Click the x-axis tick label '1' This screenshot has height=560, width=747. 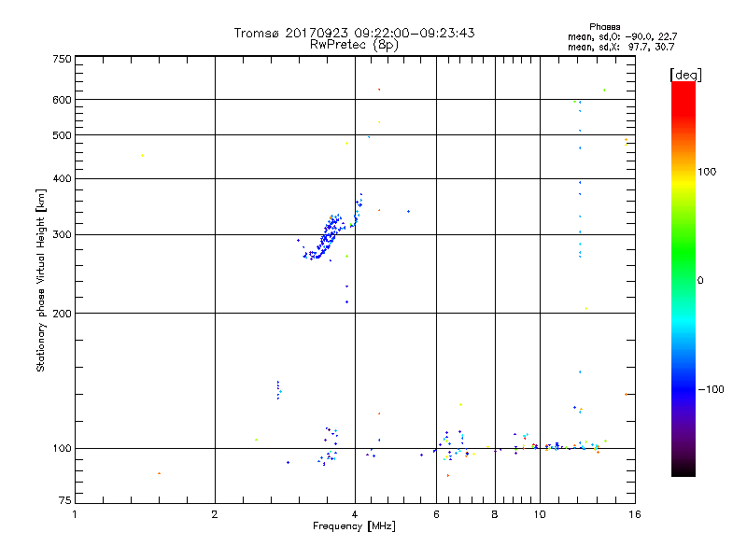(75, 514)
